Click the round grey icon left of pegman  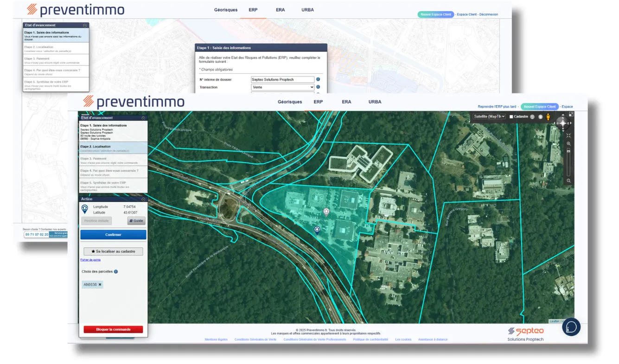tap(541, 117)
